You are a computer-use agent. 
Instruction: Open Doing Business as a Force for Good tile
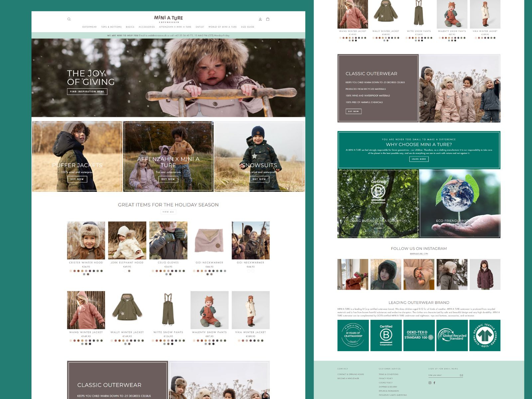tap(378, 203)
